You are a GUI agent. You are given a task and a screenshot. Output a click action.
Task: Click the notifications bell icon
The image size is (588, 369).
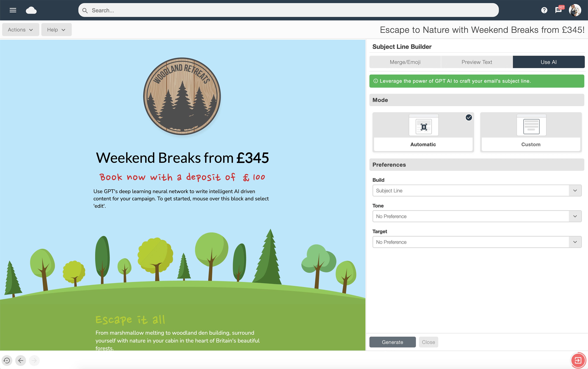pos(558,10)
